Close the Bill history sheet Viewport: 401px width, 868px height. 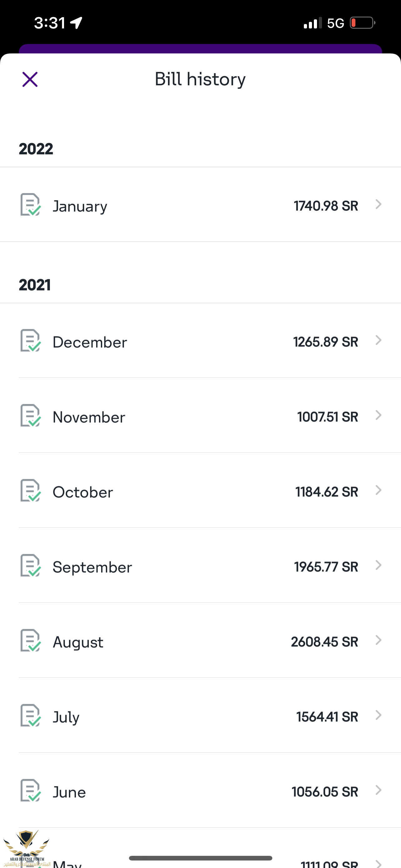click(30, 80)
